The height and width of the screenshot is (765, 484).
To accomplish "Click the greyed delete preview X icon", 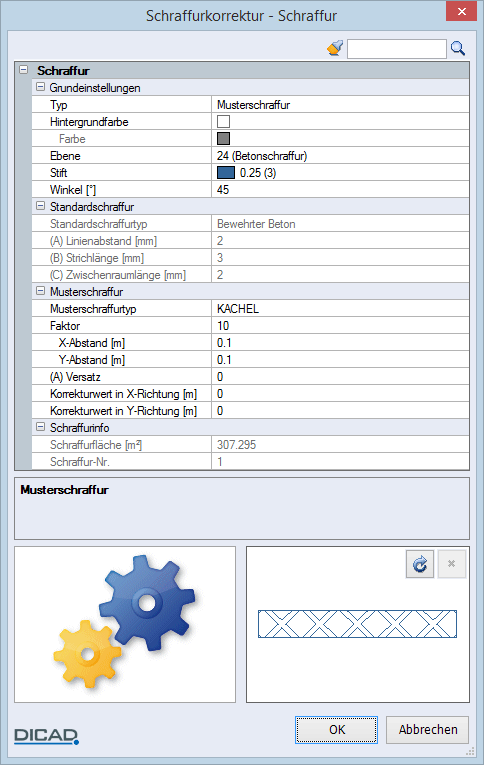I will pos(451,564).
